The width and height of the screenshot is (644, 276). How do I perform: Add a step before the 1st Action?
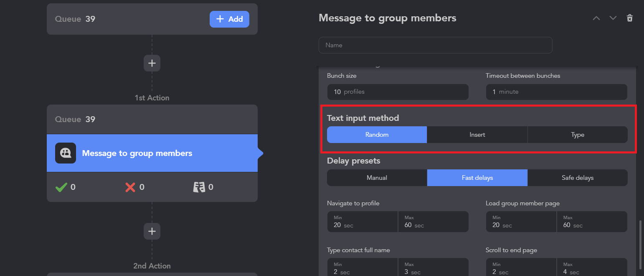pos(152,63)
